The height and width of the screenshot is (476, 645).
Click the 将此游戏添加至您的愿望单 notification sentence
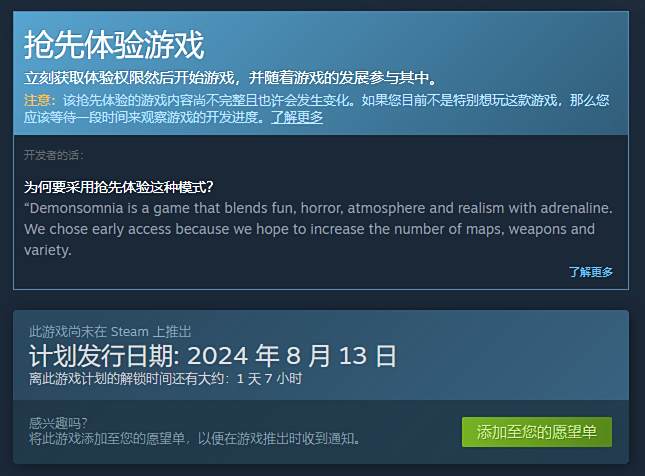pos(194,439)
